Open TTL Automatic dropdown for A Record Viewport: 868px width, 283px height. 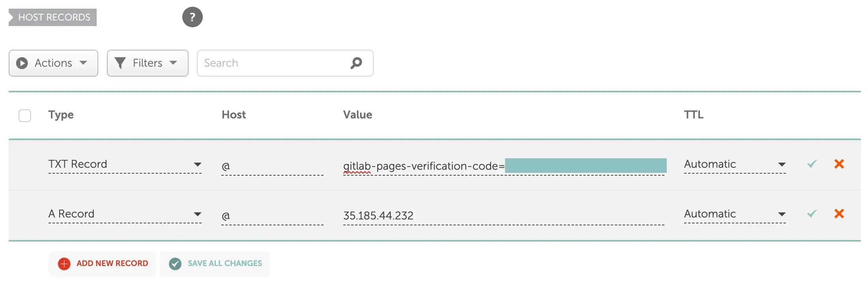coord(735,214)
